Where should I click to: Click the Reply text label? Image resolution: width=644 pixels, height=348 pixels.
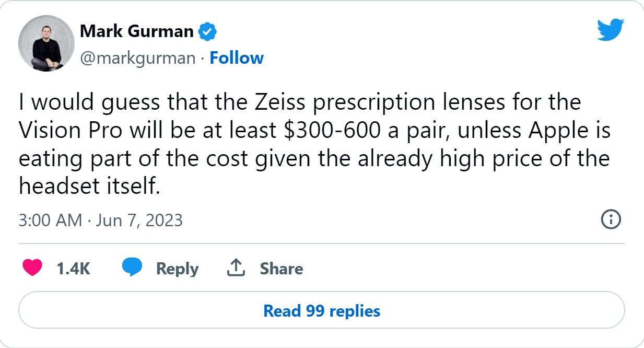[x=177, y=269]
